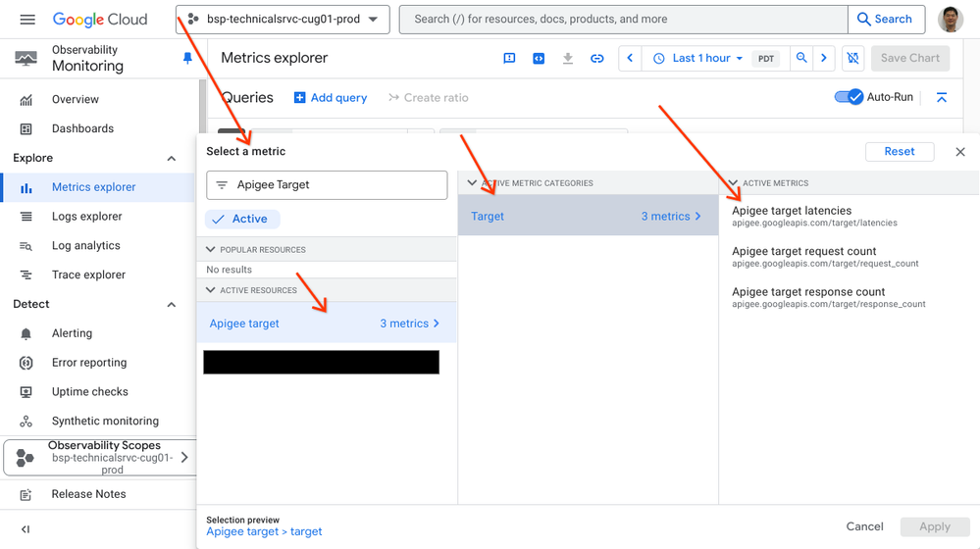Collapse Active Metrics section

click(734, 183)
